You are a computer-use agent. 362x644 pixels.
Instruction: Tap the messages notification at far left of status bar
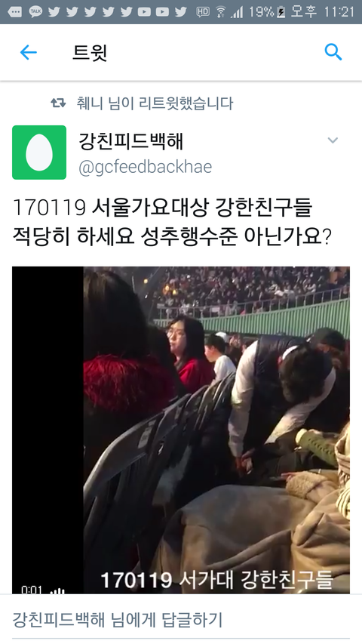(x=15, y=12)
